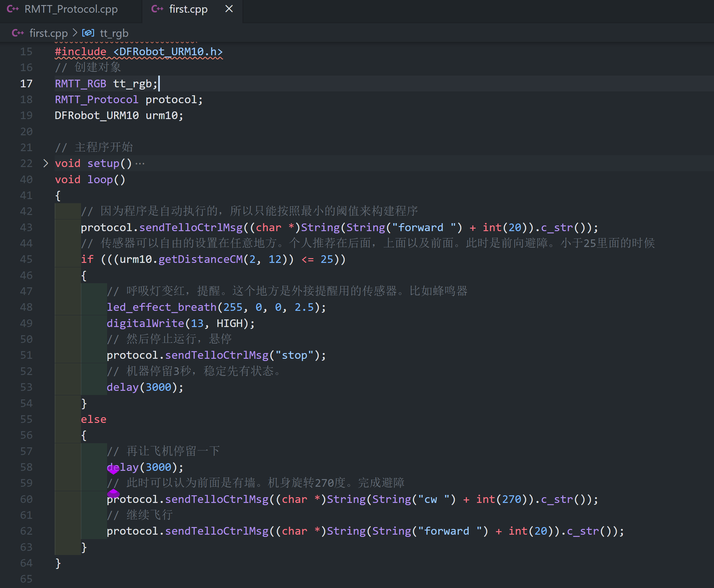The image size is (714, 588).
Task: Click first.cpp in the breadcrumb path
Action: [49, 33]
